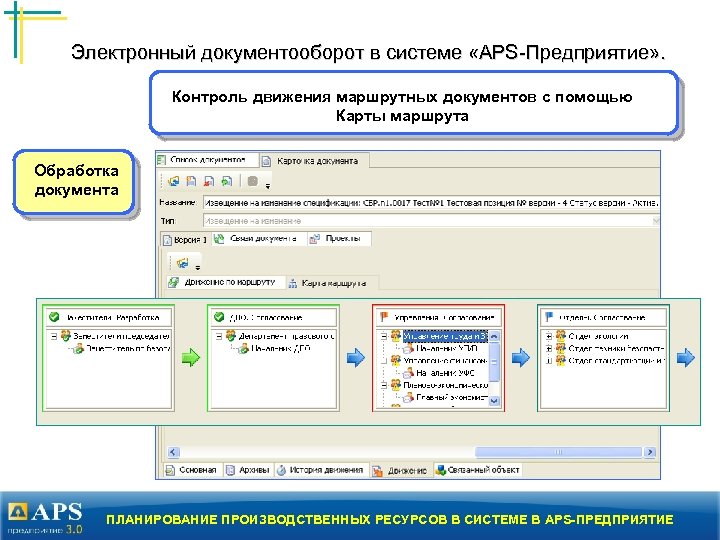720x540 pixels.
Task: Click the group icon beside Отдел экологии
Action: (561, 336)
